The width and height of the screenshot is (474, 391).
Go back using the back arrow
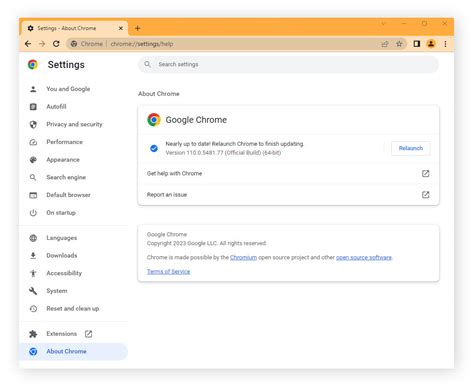click(28, 44)
